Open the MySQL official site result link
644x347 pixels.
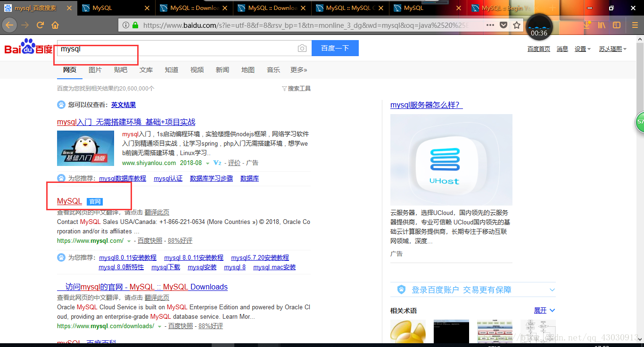click(69, 201)
